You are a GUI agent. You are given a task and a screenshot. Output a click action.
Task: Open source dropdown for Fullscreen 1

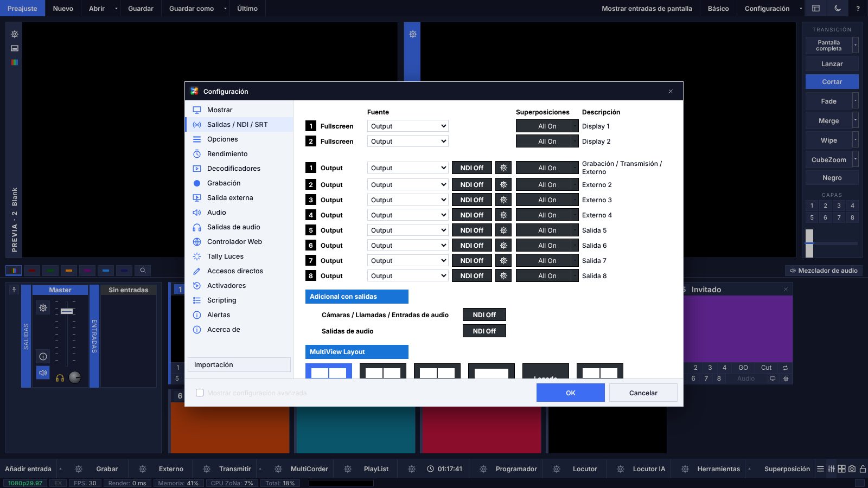[x=407, y=126]
